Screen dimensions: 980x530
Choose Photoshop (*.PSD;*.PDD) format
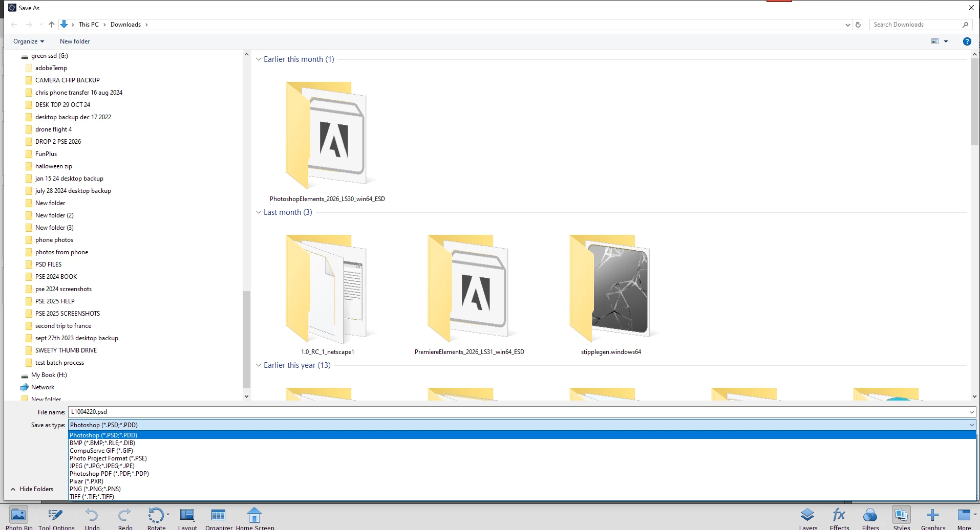[522, 435]
